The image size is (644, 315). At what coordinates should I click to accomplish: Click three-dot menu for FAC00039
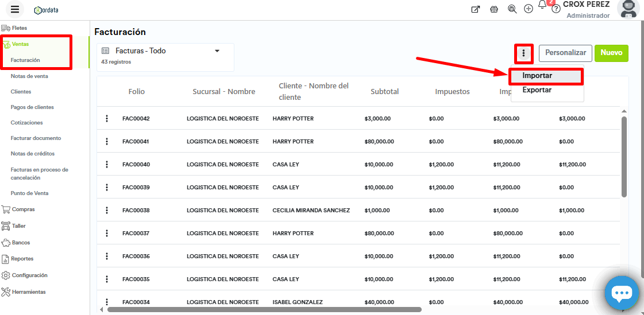tap(107, 187)
